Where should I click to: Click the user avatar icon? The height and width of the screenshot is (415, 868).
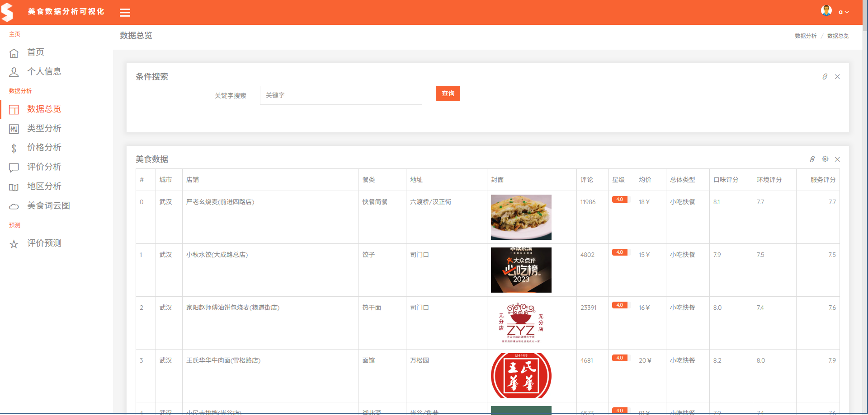click(x=826, y=11)
